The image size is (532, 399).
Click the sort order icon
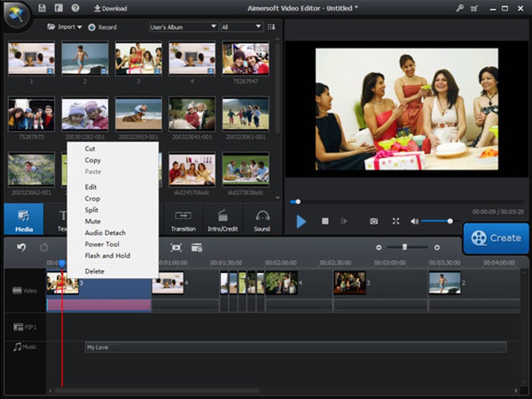pyautogui.click(x=271, y=27)
